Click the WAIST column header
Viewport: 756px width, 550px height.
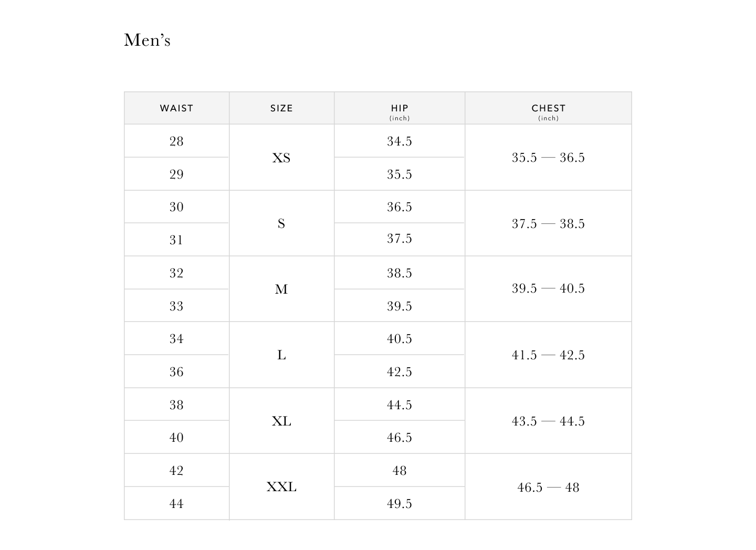[176, 108]
